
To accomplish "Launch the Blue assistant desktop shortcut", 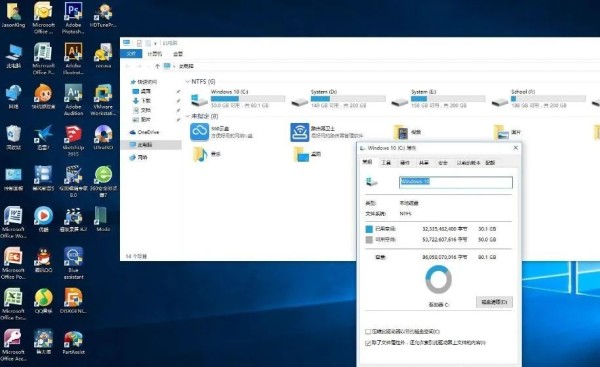I will [73, 263].
